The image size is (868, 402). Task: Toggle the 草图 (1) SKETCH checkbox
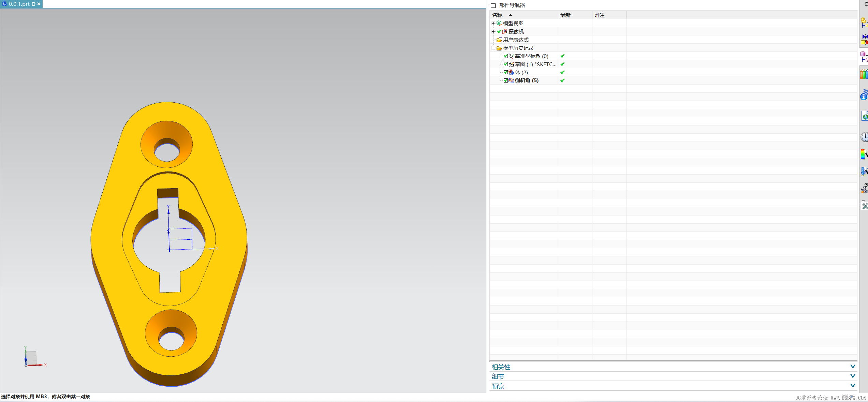[506, 64]
